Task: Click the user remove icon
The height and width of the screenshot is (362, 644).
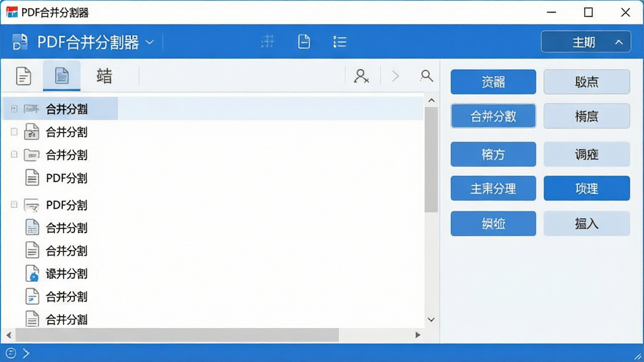Action: (361, 76)
